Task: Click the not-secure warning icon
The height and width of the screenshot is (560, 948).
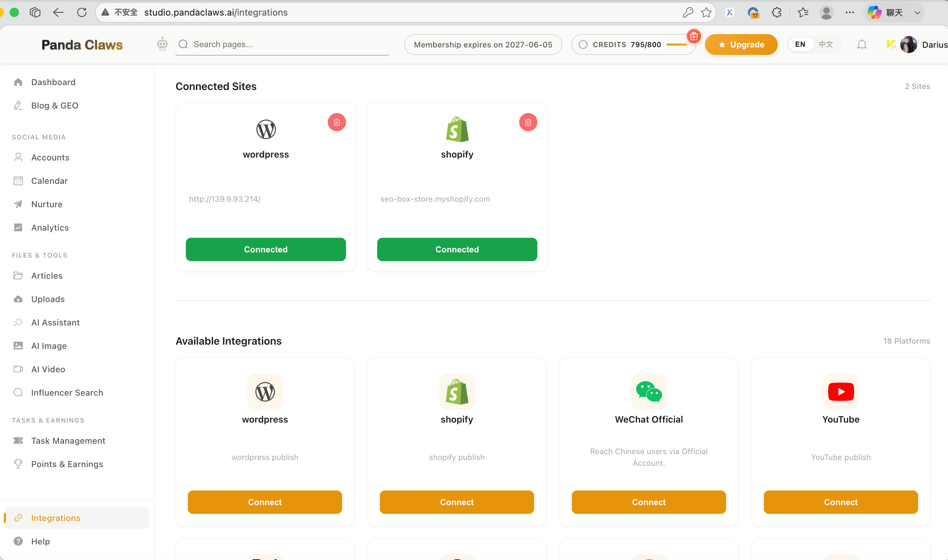Action: (105, 12)
